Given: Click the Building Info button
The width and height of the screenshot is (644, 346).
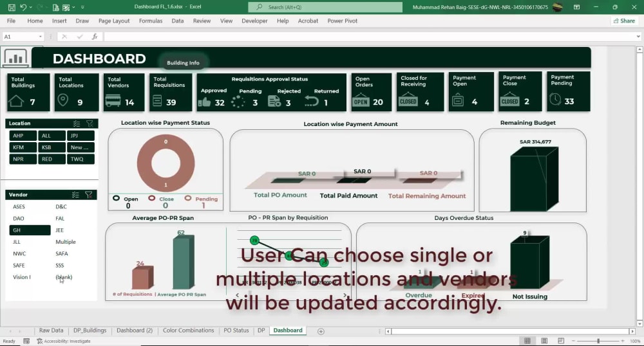Looking at the screenshot, I should [x=183, y=63].
